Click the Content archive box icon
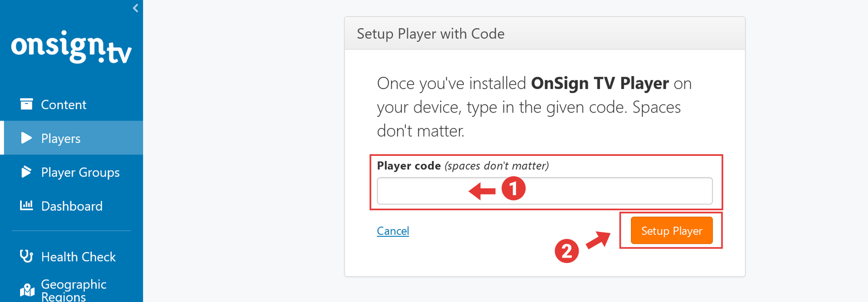The image size is (868, 302). tap(26, 104)
